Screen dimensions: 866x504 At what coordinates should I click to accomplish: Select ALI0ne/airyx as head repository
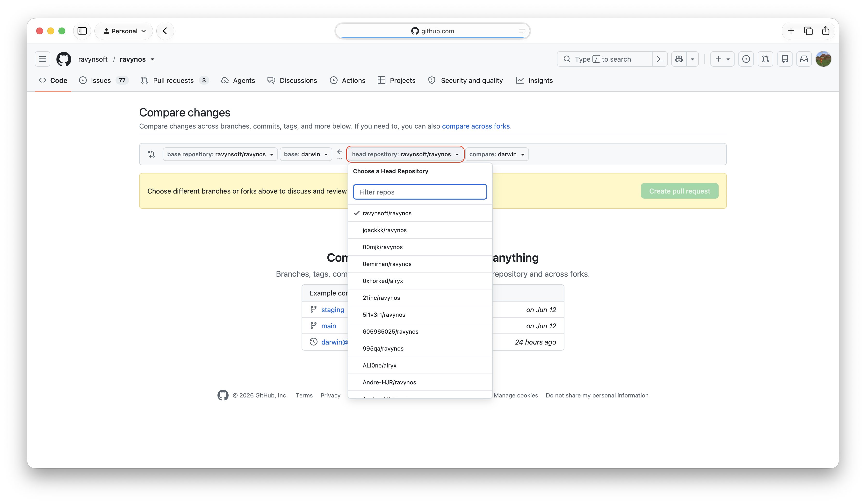pos(420,365)
